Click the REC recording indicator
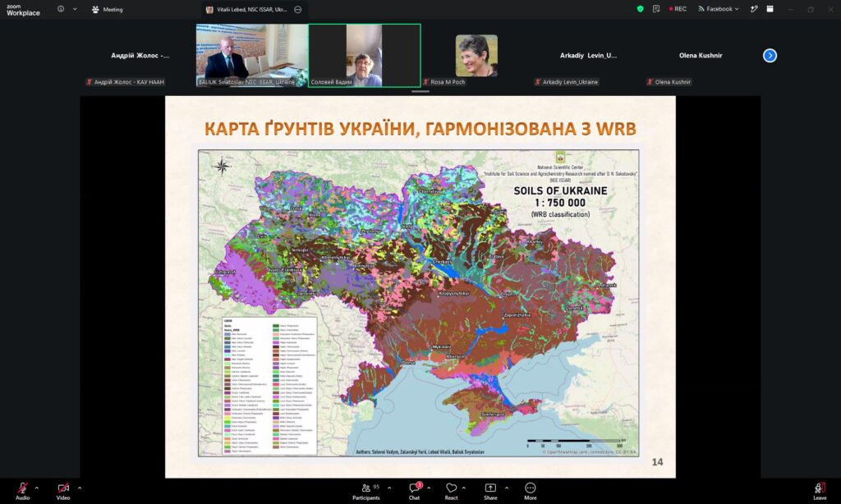This screenshot has height=504, width=841. 678,9
